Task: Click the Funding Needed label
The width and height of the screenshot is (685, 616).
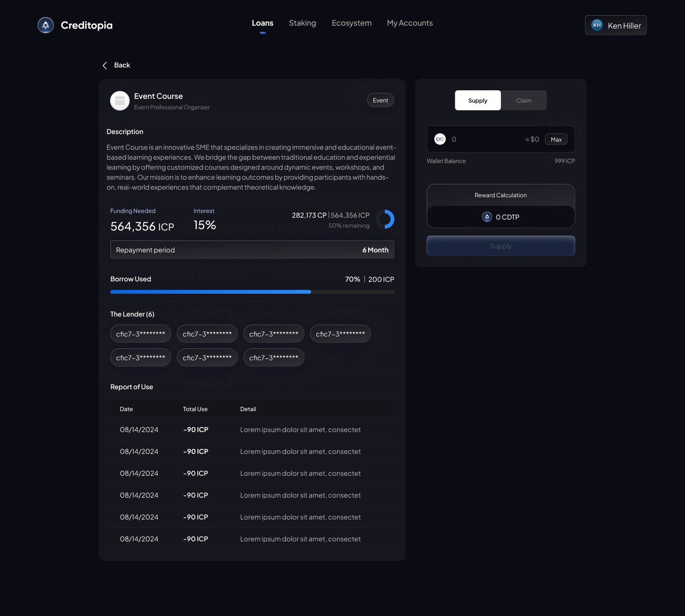Action: pos(133,211)
